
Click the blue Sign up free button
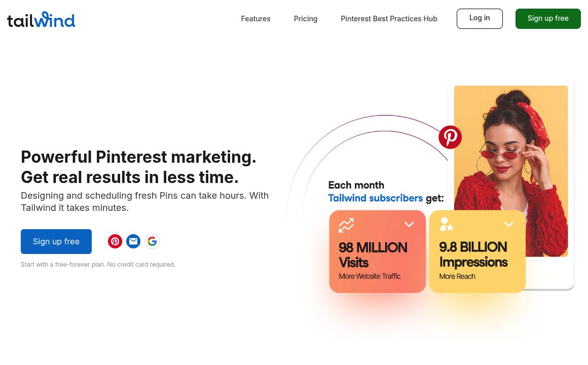56,241
